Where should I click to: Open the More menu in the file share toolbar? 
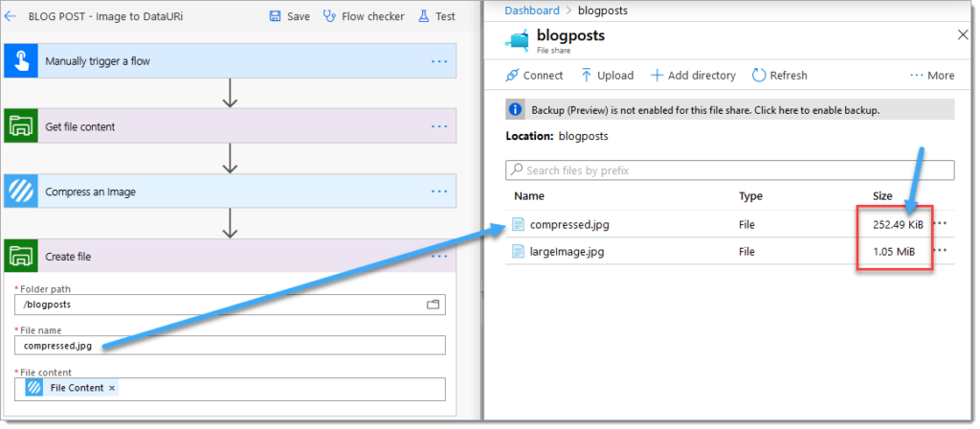(932, 76)
